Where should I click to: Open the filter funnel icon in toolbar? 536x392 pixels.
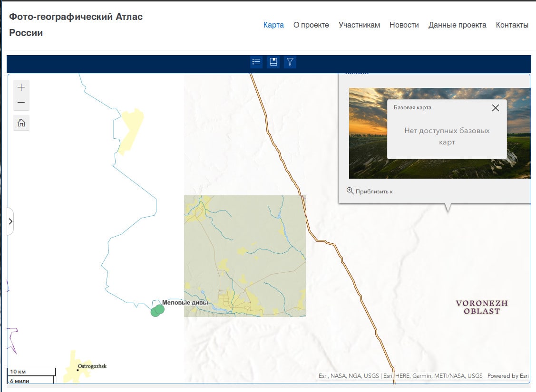[290, 62]
